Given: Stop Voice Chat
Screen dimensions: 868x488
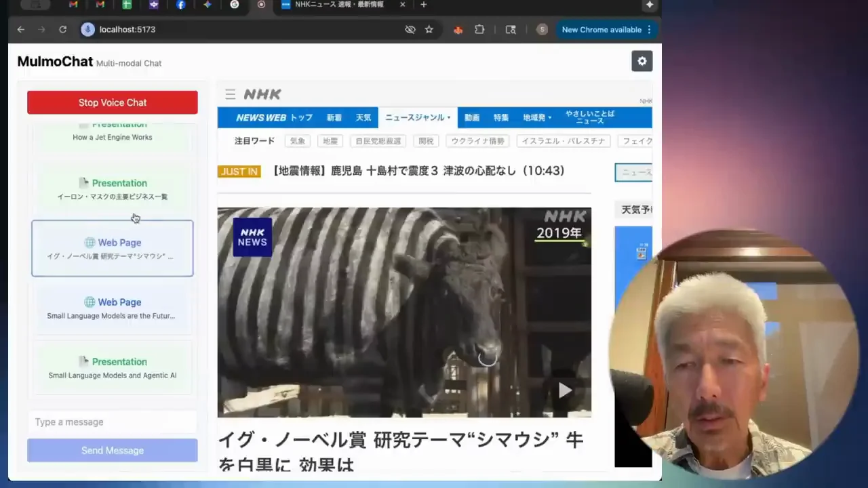Looking at the screenshot, I should click(x=113, y=102).
